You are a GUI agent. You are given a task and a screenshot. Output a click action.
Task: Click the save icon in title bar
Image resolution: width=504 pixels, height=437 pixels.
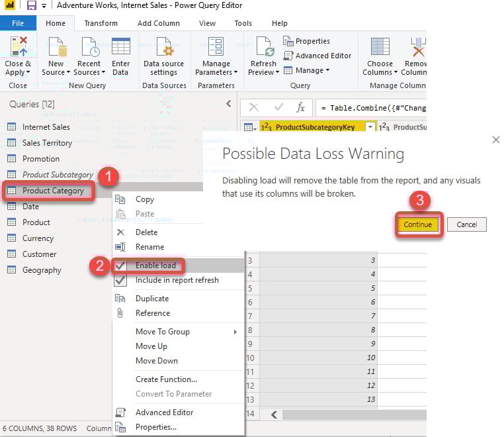[31, 5]
